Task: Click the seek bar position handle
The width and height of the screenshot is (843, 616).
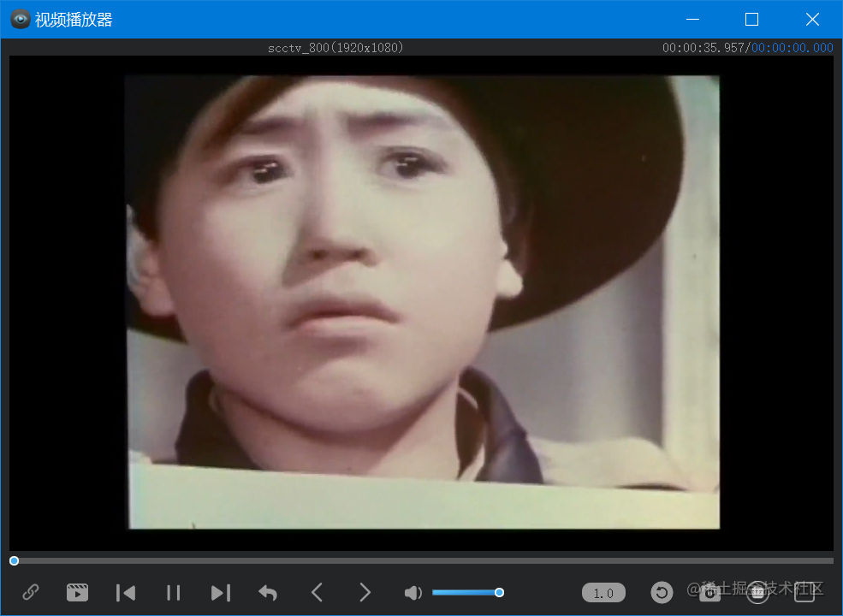Action: [14, 560]
